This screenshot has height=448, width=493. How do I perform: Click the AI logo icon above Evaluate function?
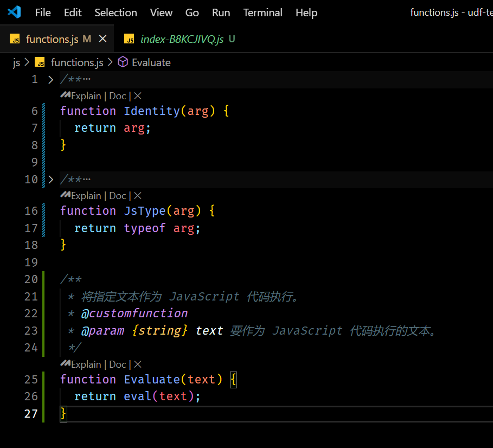pos(66,364)
